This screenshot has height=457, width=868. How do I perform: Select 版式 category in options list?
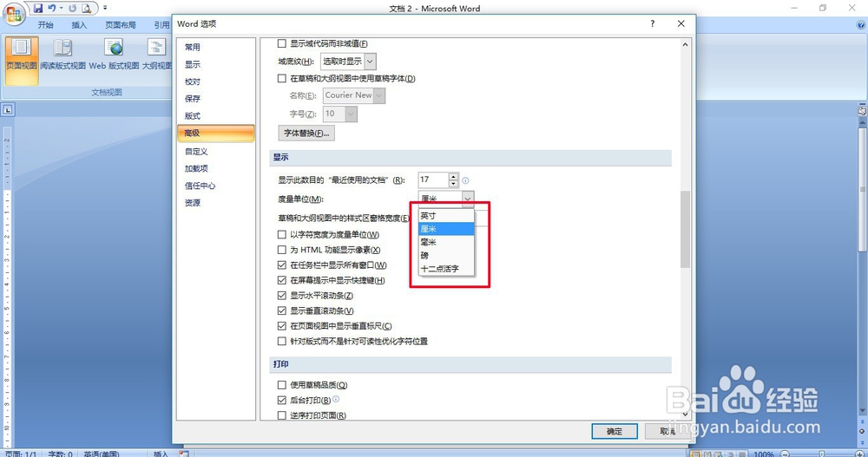tap(216, 115)
